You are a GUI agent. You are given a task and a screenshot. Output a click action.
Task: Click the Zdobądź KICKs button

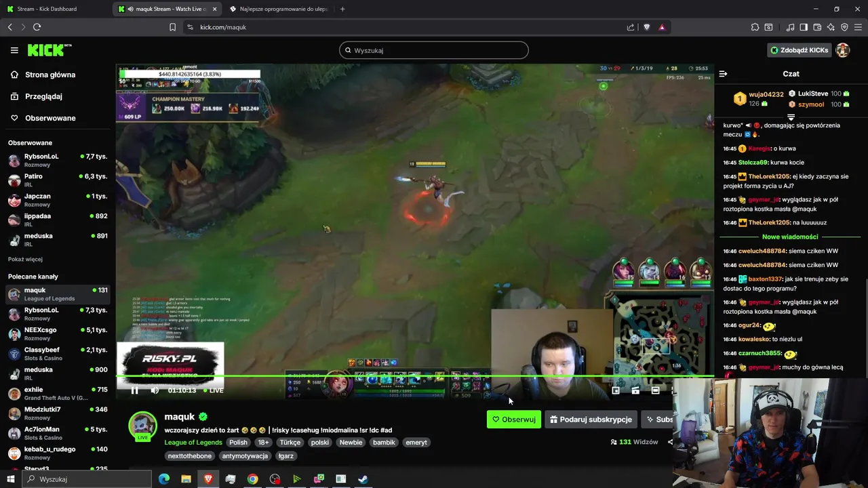click(x=799, y=50)
